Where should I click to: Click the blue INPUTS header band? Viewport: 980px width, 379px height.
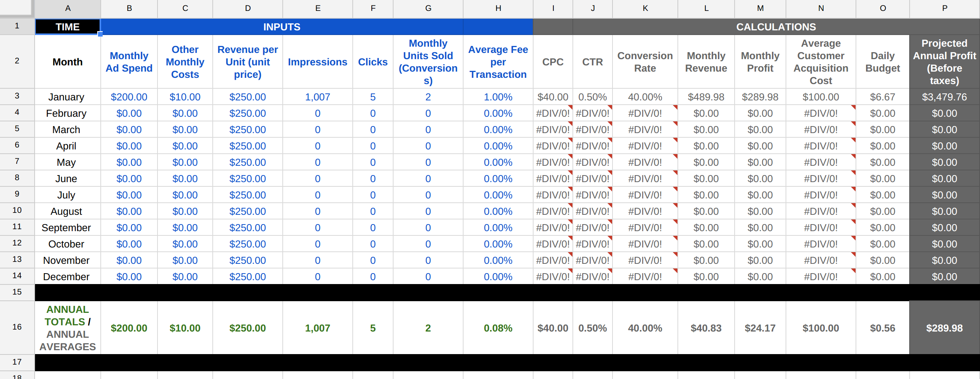[282, 27]
